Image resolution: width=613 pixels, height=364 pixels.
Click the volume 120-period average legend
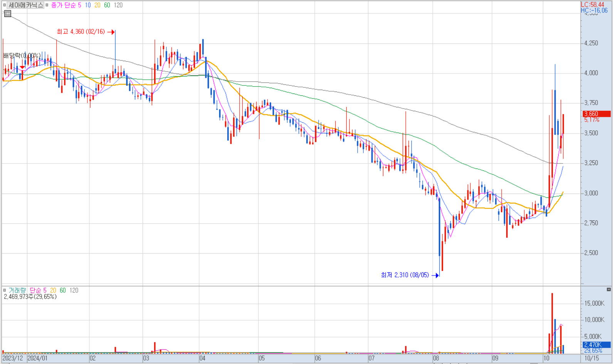pos(74,291)
